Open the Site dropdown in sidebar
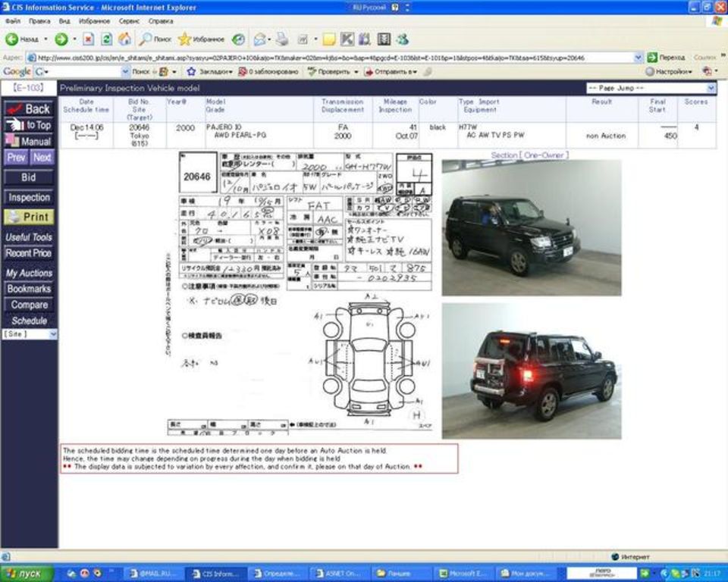This screenshot has width=728, height=582. click(29, 334)
